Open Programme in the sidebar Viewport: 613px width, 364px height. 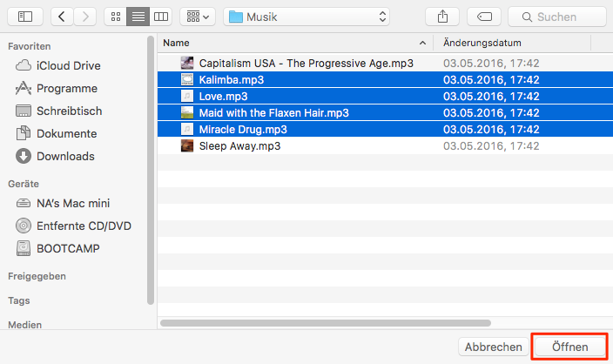67,88
